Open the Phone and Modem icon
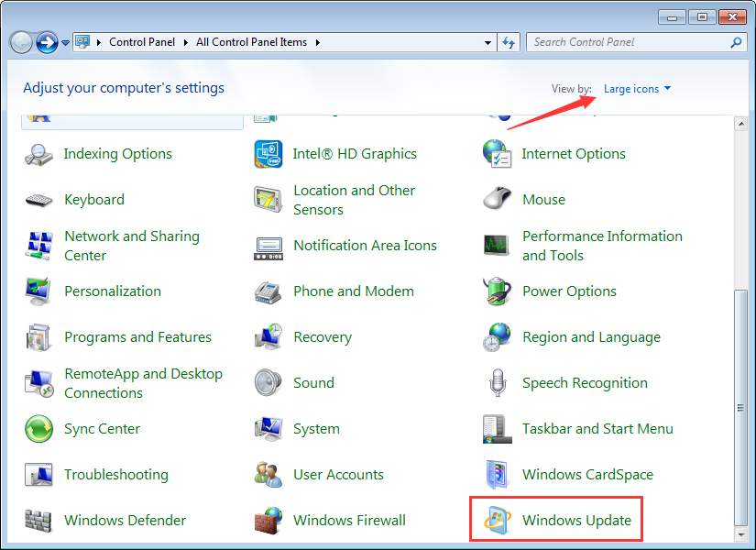 coord(268,291)
